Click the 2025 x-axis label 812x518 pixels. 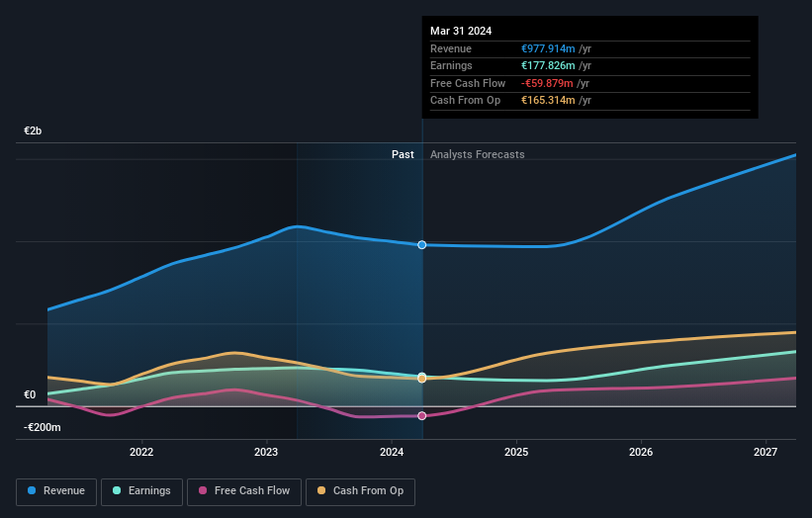click(516, 452)
